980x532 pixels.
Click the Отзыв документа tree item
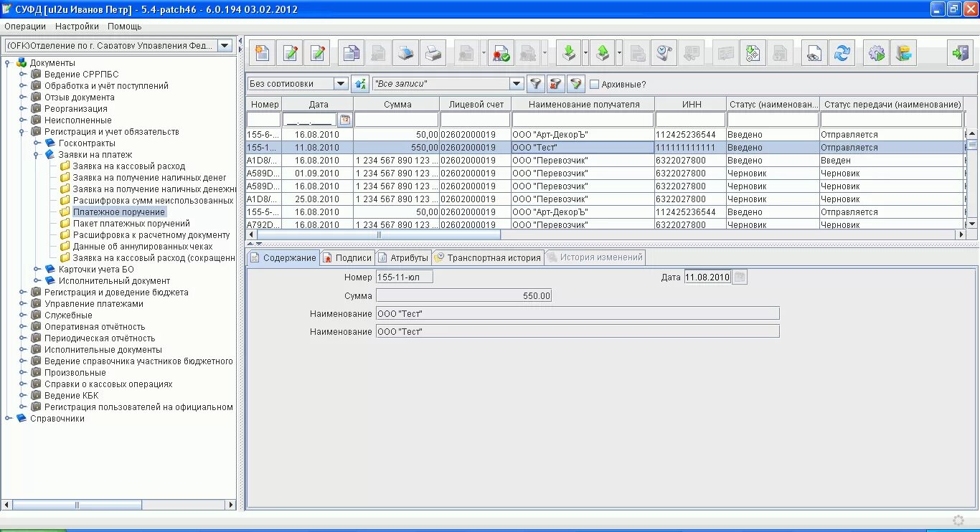80,97
